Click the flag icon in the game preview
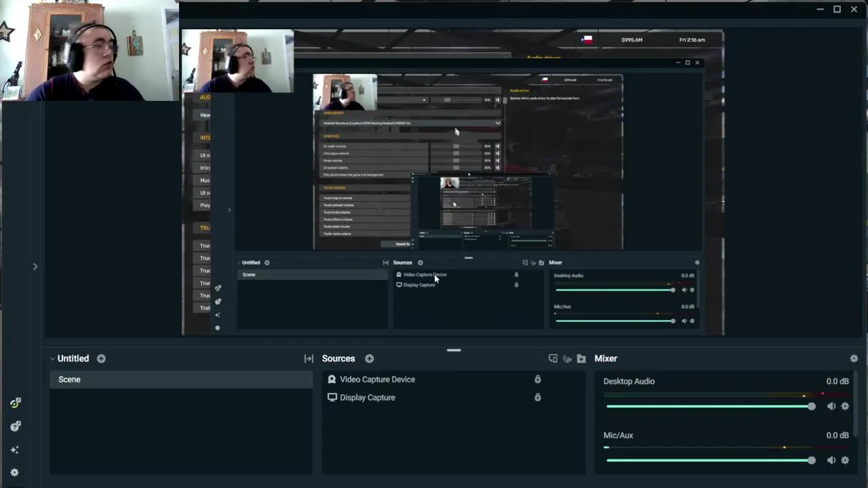The height and width of the screenshot is (488, 868). tap(587, 40)
